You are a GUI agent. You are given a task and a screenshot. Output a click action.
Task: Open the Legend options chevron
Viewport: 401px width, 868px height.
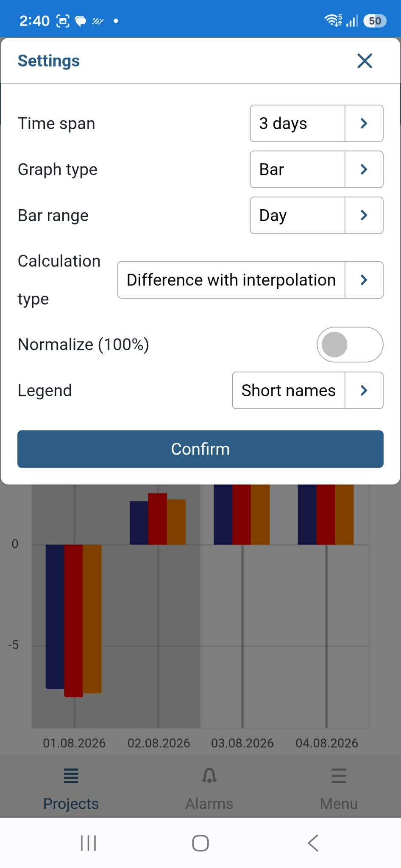[364, 391]
